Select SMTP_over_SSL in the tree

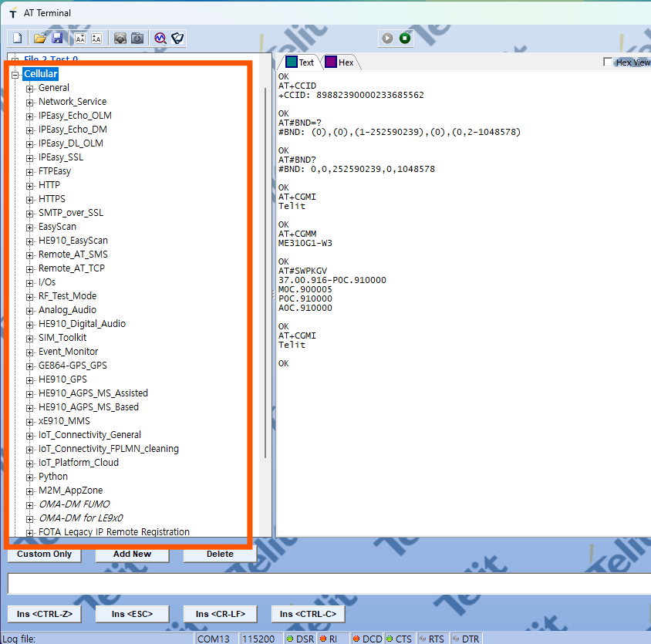tap(71, 213)
